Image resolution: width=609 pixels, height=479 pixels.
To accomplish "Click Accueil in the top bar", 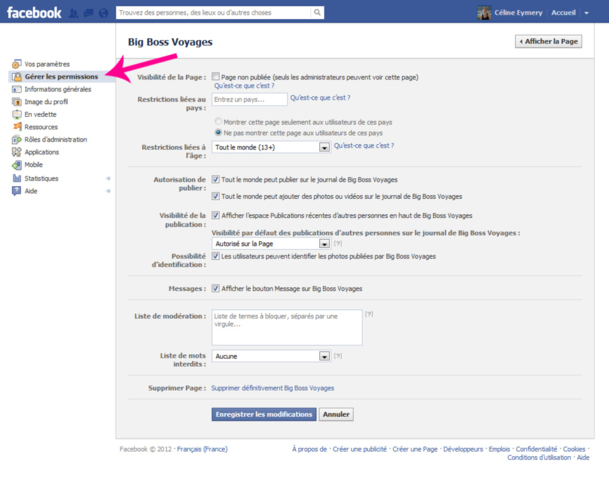I will tap(563, 13).
